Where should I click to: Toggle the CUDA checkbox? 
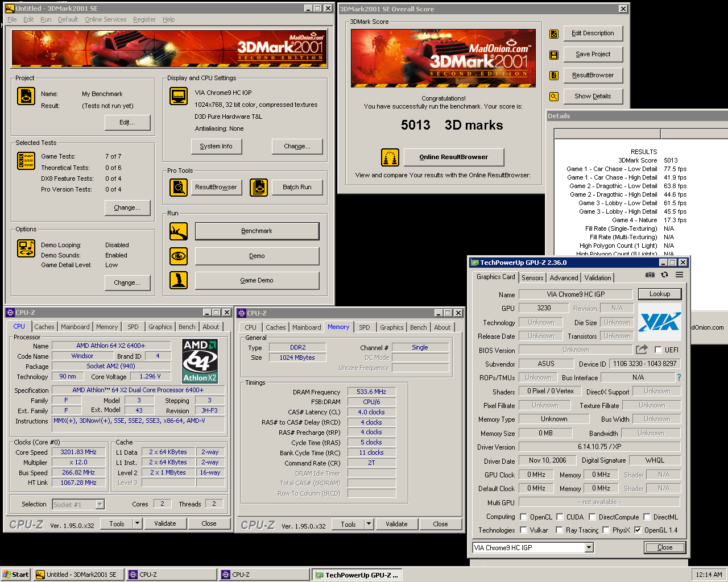(x=560, y=517)
